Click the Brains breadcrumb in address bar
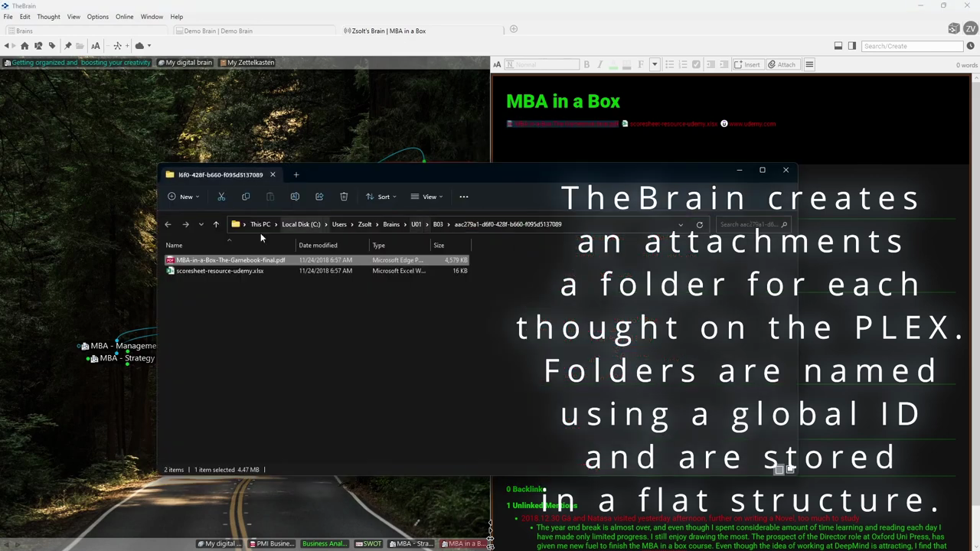Image resolution: width=980 pixels, height=551 pixels. (391, 224)
